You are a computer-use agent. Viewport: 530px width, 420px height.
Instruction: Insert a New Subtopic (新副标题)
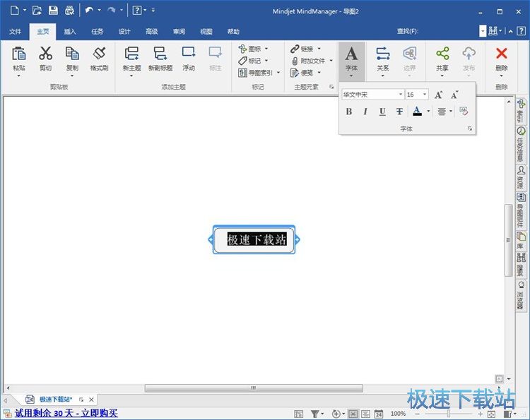pyautogui.click(x=160, y=54)
